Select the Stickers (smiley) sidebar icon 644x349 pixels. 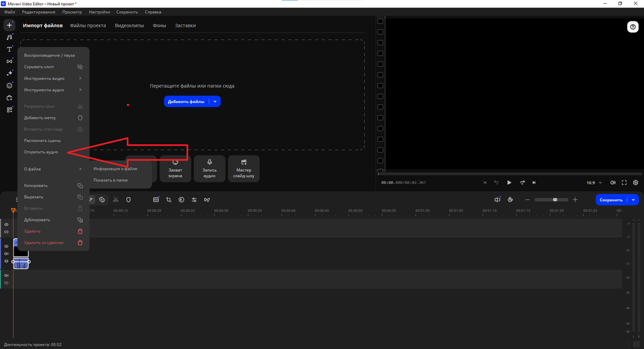[x=9, y=86]
